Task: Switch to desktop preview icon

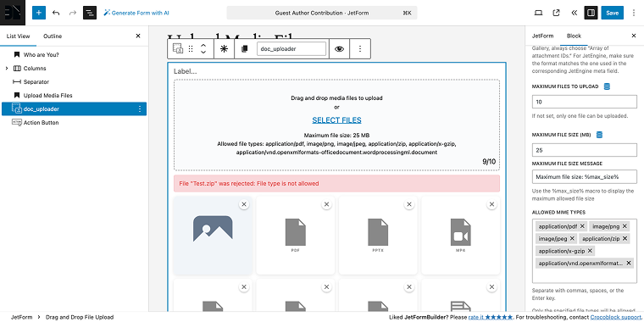Action: (538, 13)
